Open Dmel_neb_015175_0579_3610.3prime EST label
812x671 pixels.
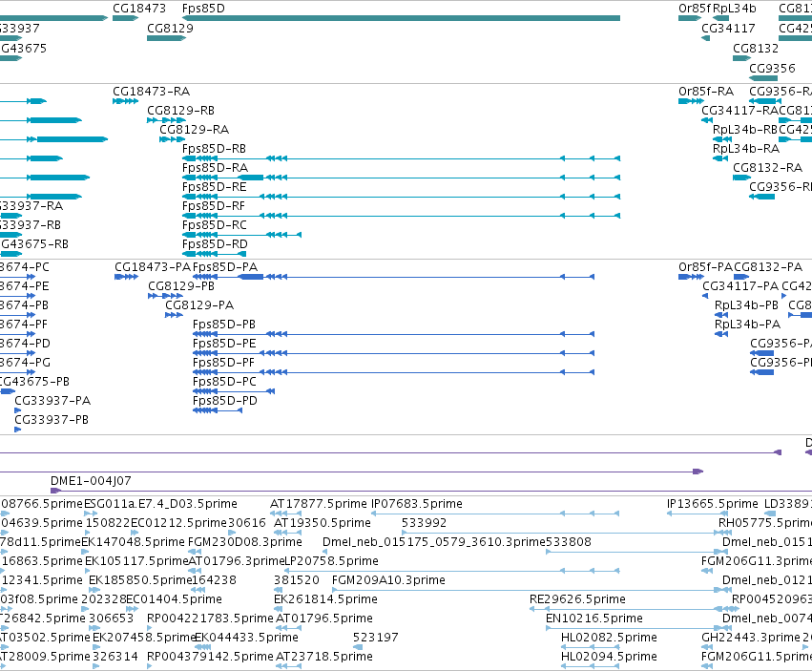coord(434,542)
